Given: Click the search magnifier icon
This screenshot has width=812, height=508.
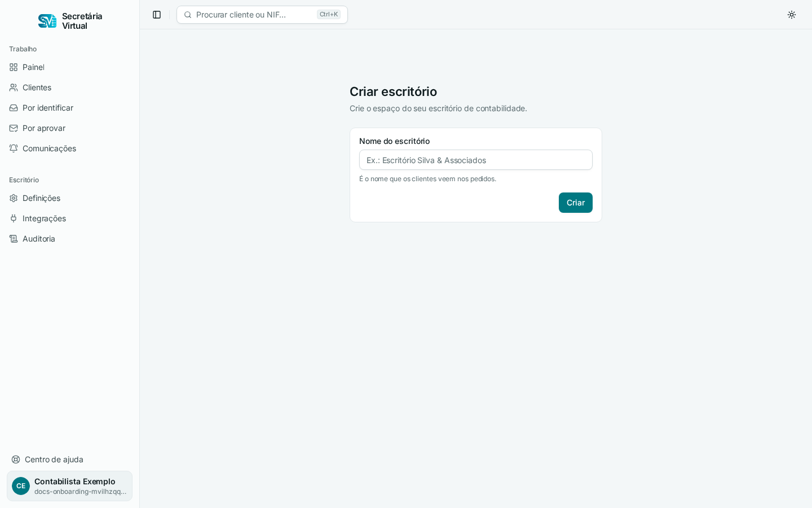Looking at the screenshot, I should click(x=188, y=15).
